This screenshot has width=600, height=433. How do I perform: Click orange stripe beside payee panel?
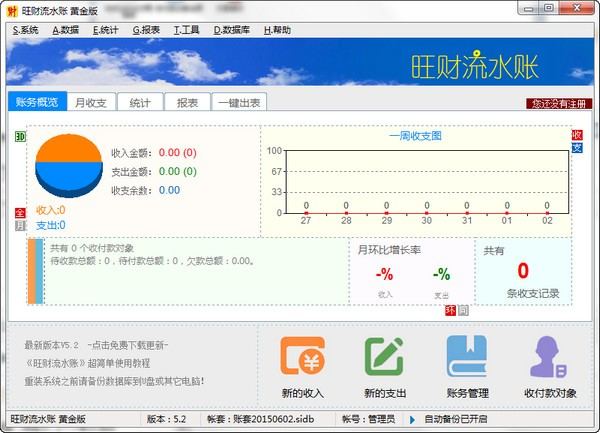click(x=31, y=271)
